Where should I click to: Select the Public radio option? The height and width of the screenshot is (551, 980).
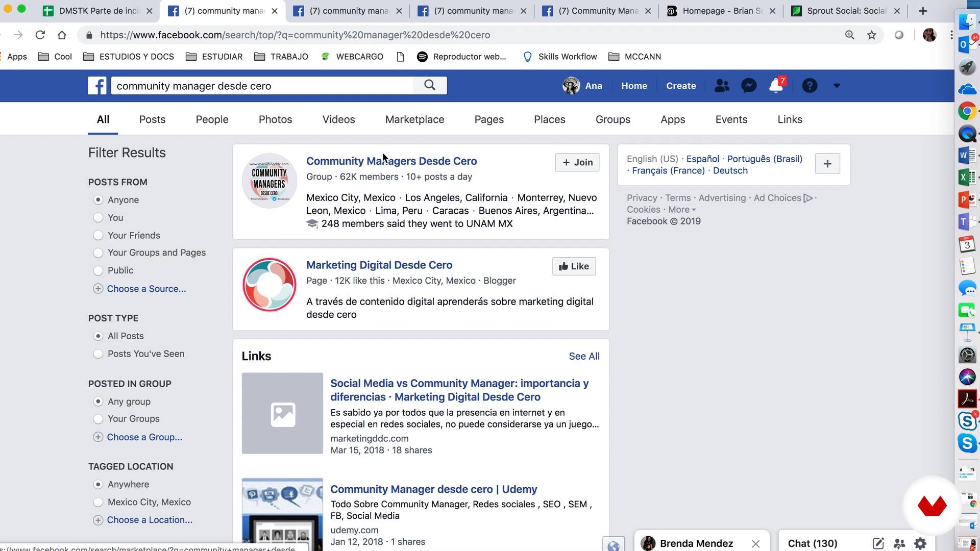tap(98, 270)
